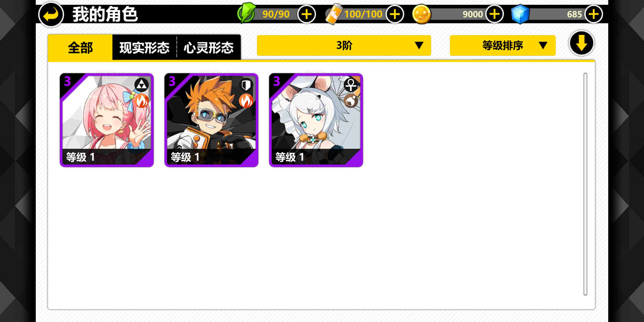Tap the smiley gold coin icon
Viewport: 644px width, 322px height.
point(421,14)
